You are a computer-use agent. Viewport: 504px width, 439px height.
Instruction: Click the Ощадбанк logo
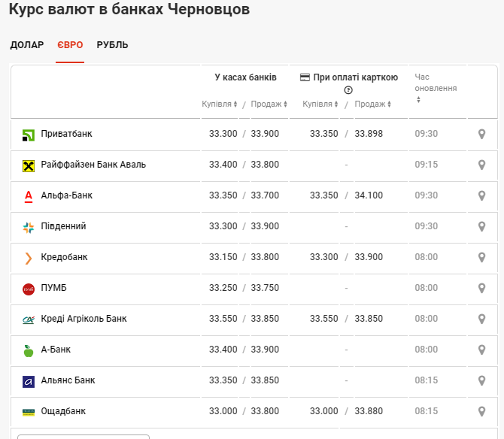tap(29, 413)
